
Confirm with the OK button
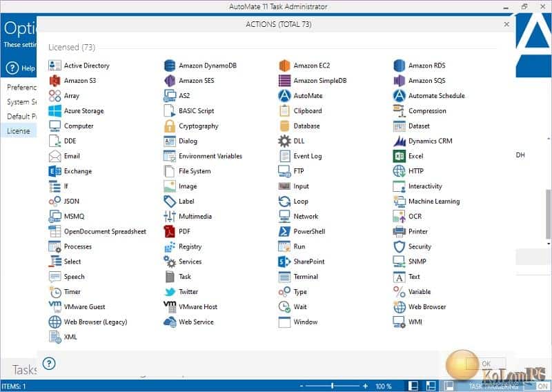[486, 364]
